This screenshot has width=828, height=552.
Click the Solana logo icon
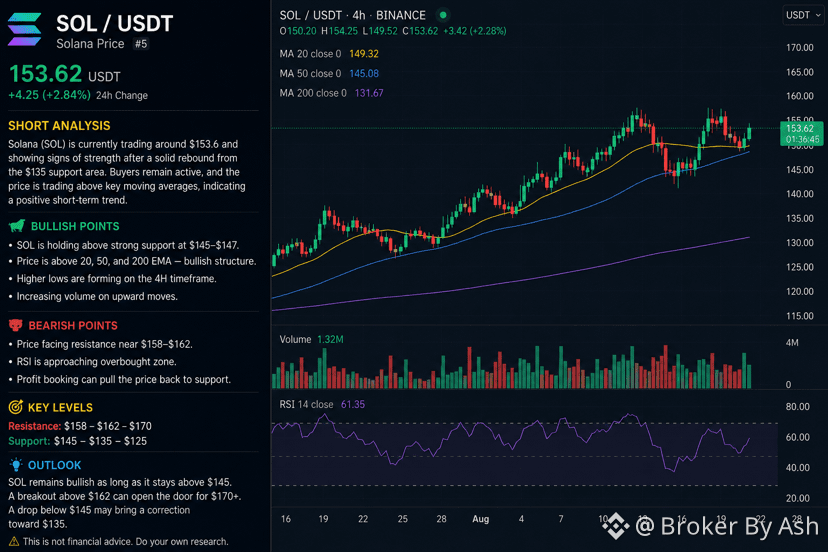[24, 30]
